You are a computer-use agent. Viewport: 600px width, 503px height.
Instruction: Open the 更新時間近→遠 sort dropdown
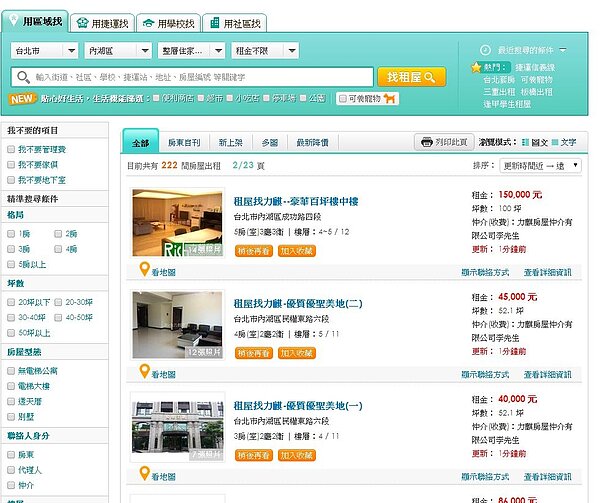[x=540, y=166]
